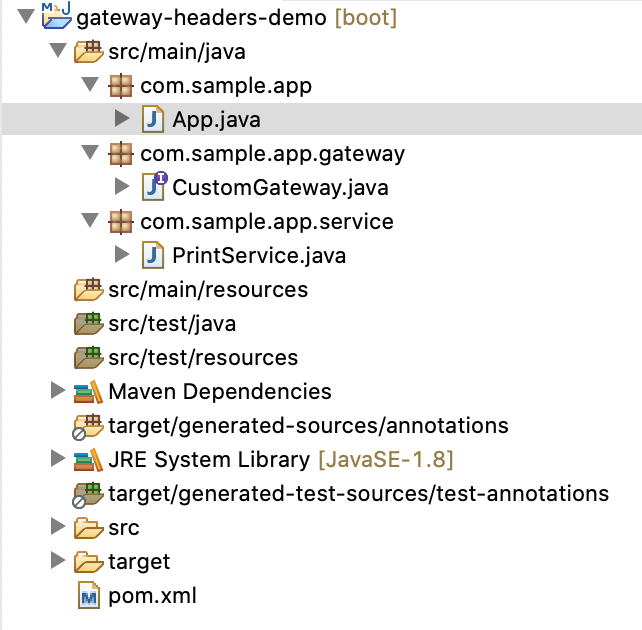Click the src/main/java source folder icon
Screen dimensions: 642x630
coord(88,52)
